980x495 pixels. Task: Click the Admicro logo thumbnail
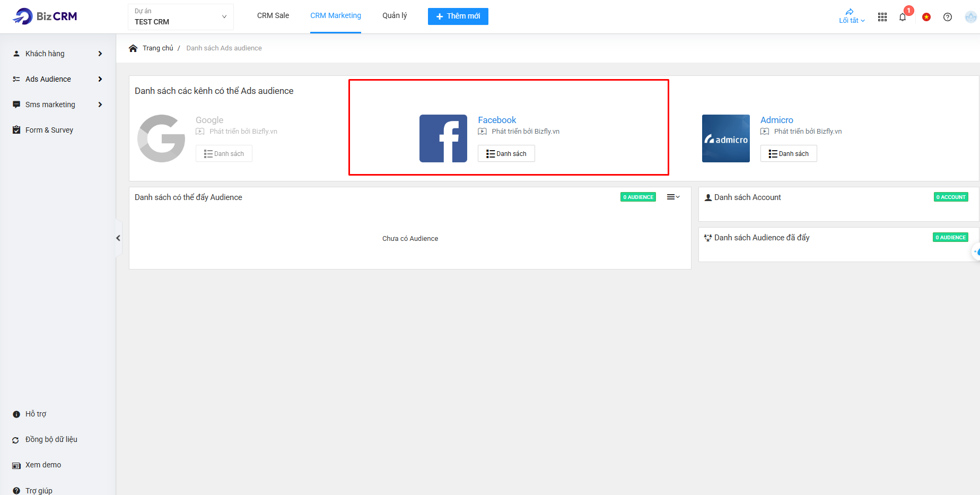(x=726, y=138)
